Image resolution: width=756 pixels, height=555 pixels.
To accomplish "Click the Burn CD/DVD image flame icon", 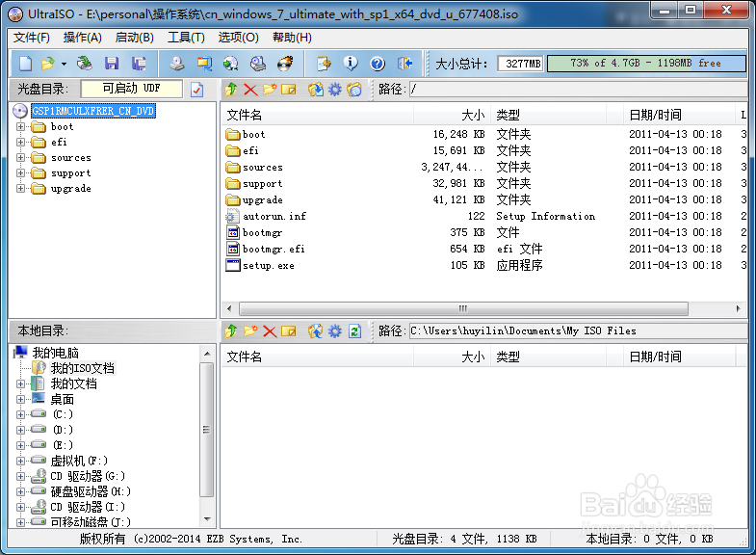I will click(285, 64).
